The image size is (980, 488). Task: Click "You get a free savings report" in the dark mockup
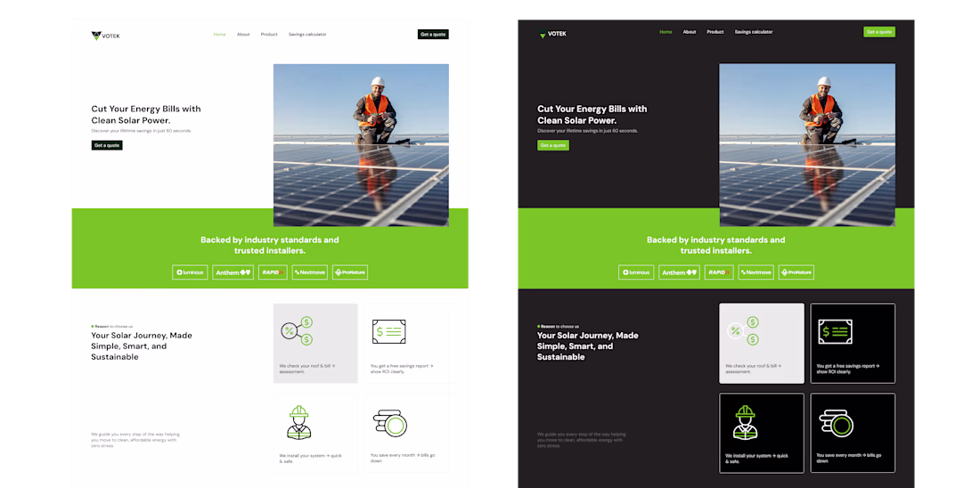pos(847,369)
